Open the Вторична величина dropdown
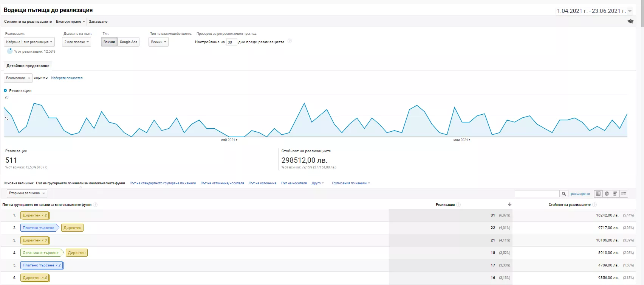Image resolution: width=644 pixels, height=285 pixels. 27,193
